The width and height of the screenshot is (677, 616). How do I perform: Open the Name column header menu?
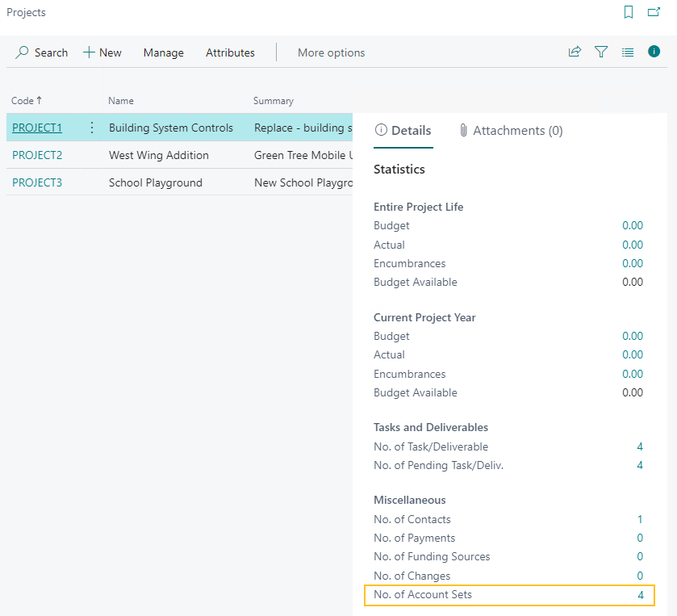point(119,100)
